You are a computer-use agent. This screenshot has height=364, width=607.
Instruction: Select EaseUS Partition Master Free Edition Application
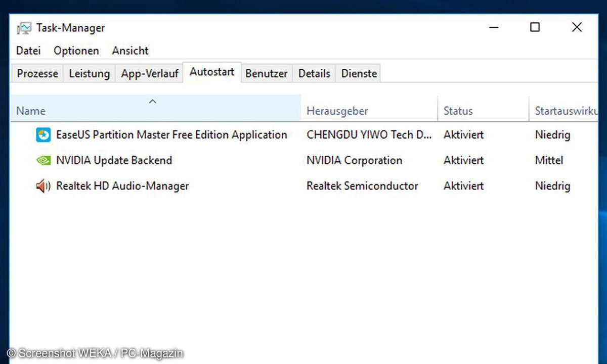(171, 135)
